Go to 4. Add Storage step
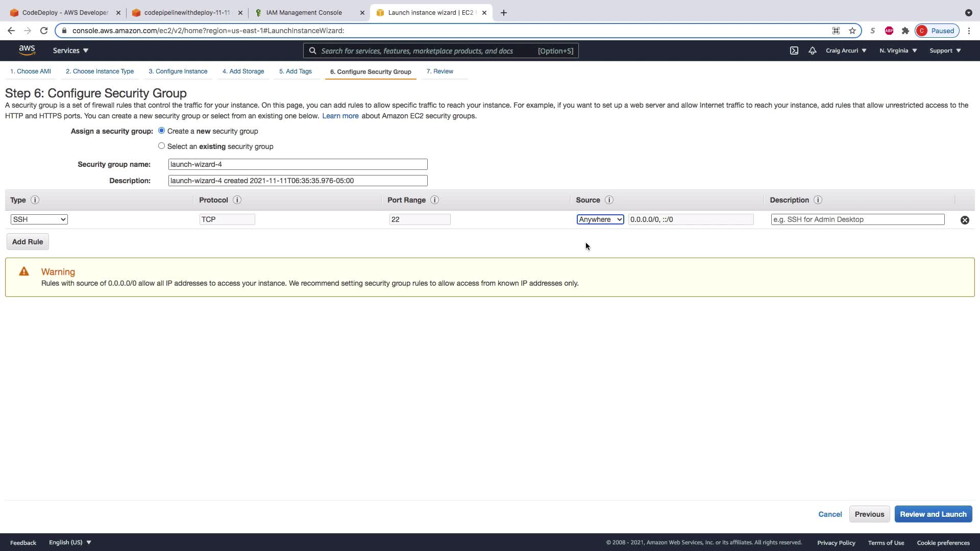980x551 pixels. [x=243, y=71]
